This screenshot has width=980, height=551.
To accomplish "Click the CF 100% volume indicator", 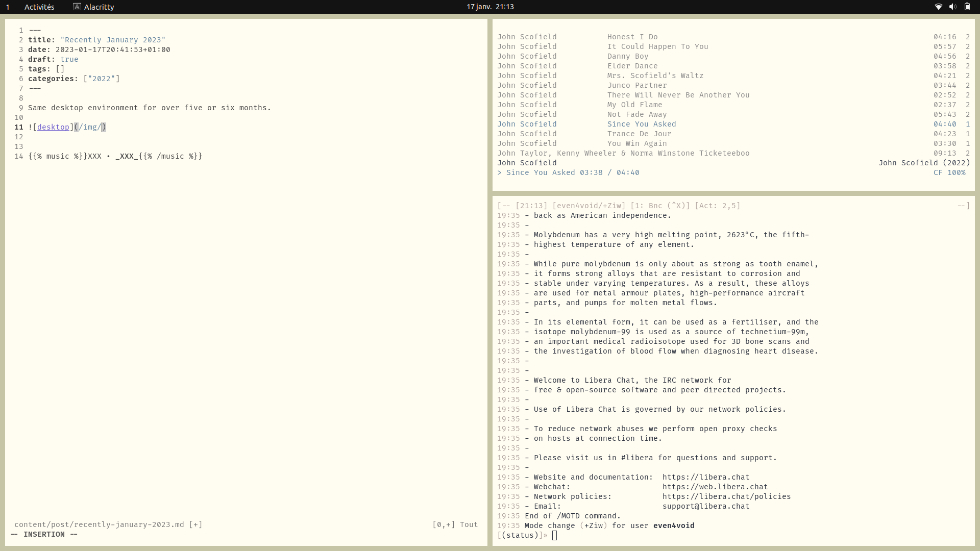I will pyautogui.click(x=949, y=172).
